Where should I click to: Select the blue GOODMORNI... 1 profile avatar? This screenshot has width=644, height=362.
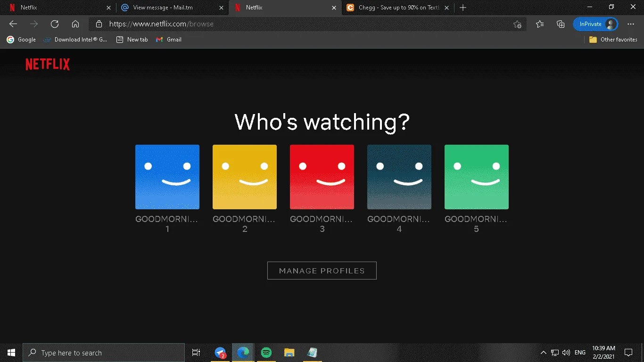[167, 177]
